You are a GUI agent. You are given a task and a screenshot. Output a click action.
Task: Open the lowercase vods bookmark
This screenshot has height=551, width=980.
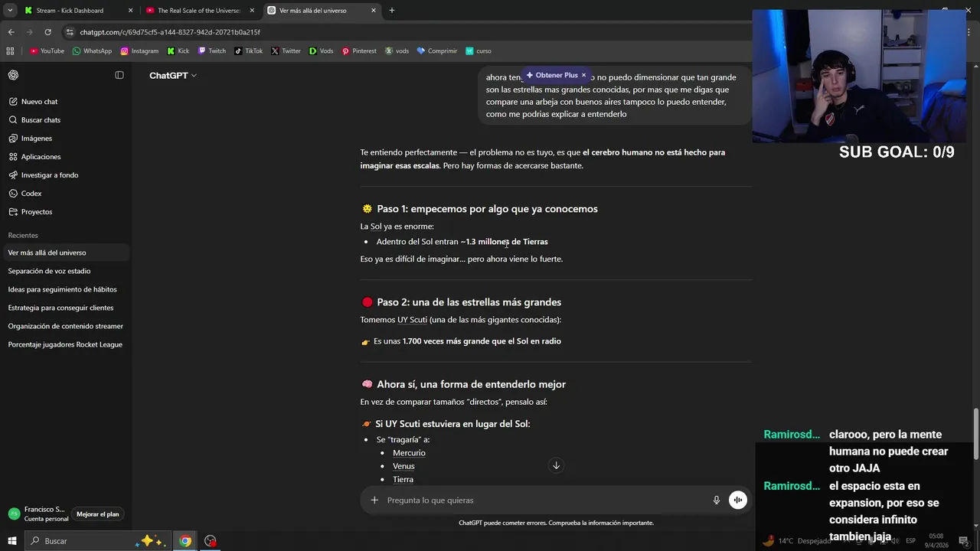click(397, 51)
